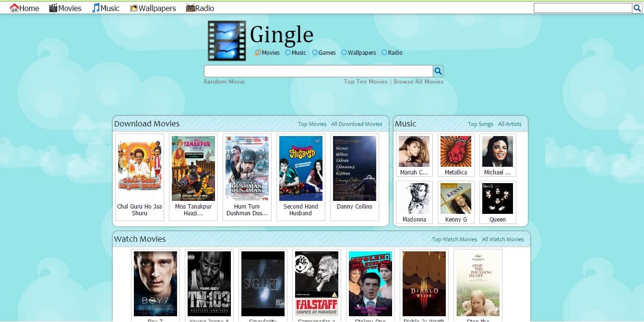
Task: Click the Chal Guru Ho Jaa Shuru caption
Action: coord(140,210)
